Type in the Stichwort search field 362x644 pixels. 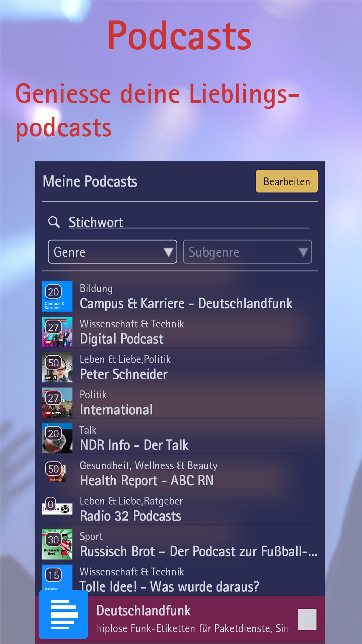188,222
